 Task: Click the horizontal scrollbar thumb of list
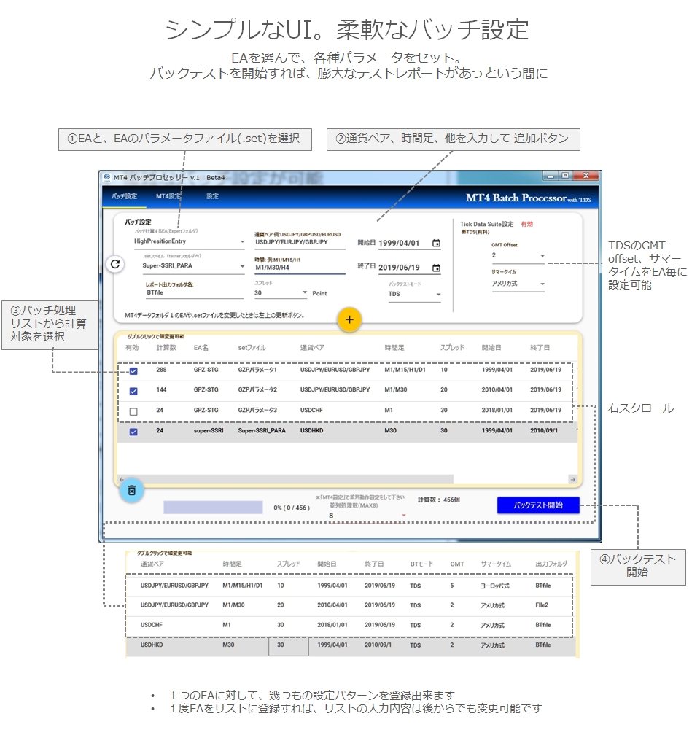pos(289,480)
